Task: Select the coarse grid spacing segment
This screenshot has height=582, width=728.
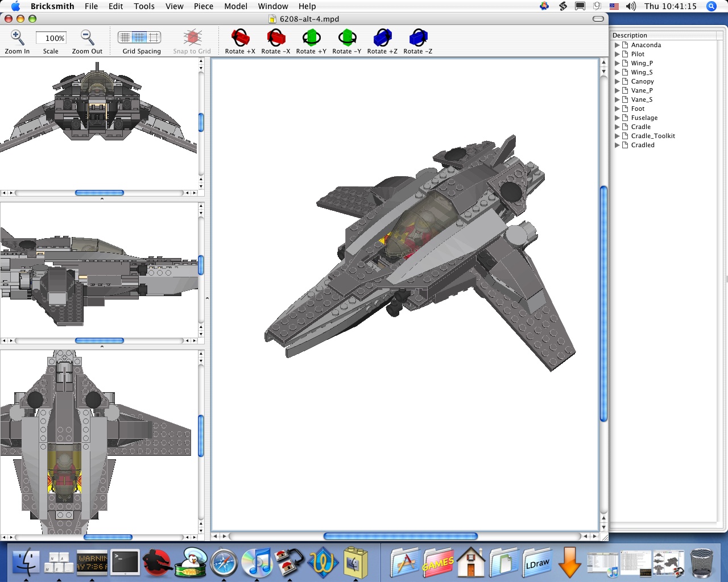Action: pyautogui.click(x=154, y=38)
